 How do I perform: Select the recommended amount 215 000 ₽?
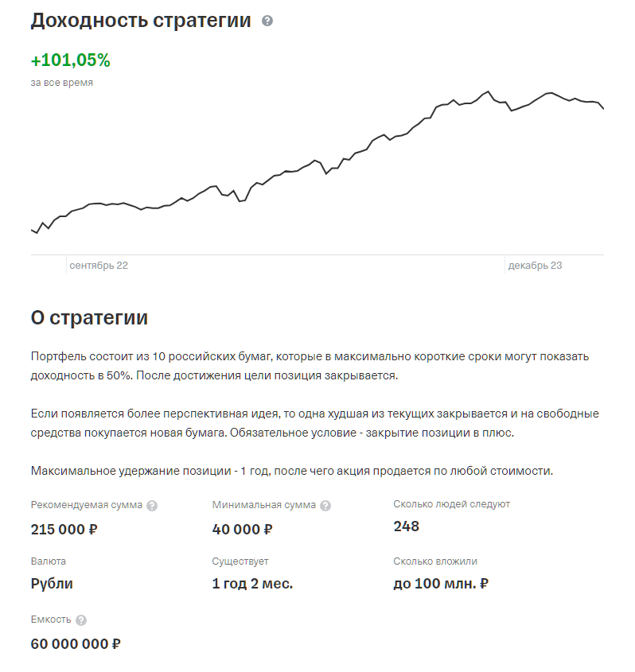coord(64,529)
